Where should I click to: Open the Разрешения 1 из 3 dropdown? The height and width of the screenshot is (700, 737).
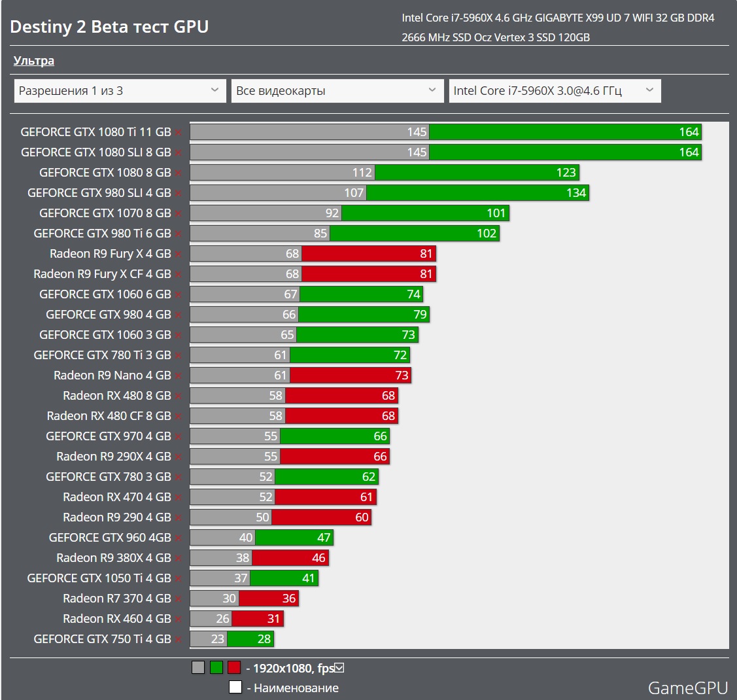click(x=119, y=91)
